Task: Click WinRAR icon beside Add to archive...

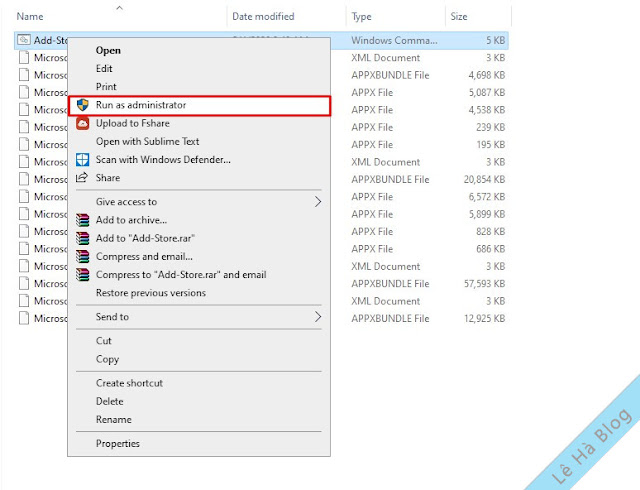Action: 82,220
